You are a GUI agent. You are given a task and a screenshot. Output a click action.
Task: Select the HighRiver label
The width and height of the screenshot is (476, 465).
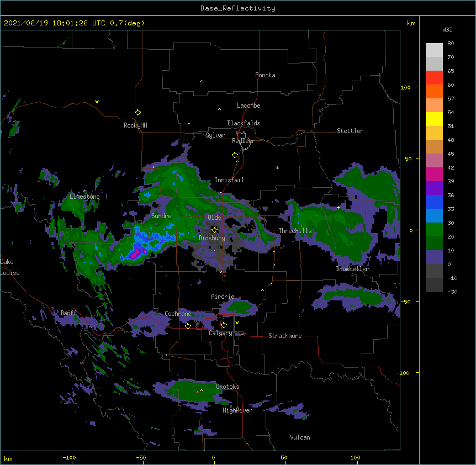pyautogui.click(x=237, y=410)
